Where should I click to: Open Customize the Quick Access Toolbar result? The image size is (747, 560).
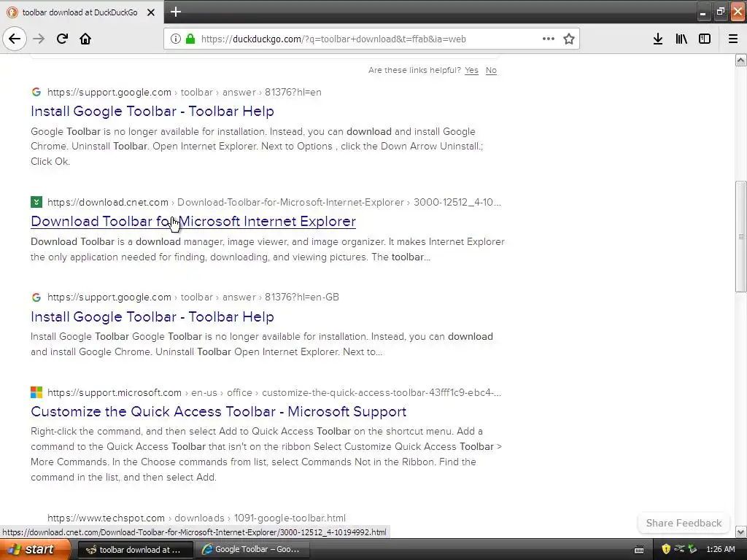point(219,411)
